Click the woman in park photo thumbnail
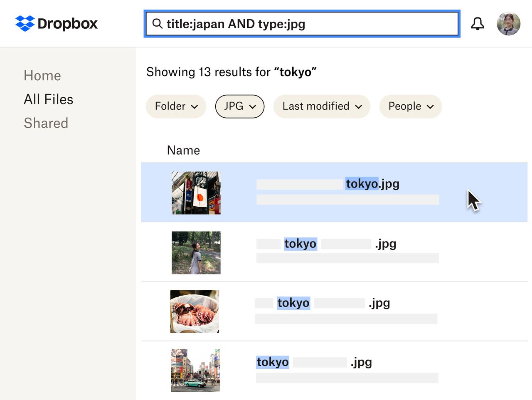Viewport: 532px width, 400px height. [196, 253]
